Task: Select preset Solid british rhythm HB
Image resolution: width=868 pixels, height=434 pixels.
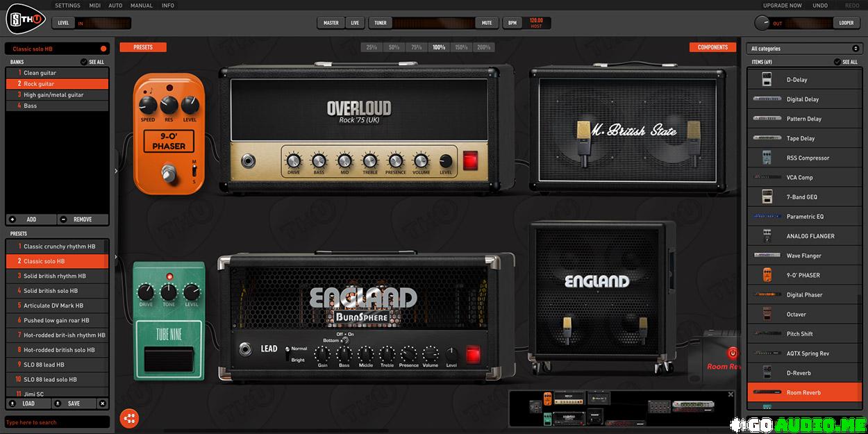Action: (x=57, y=276)
